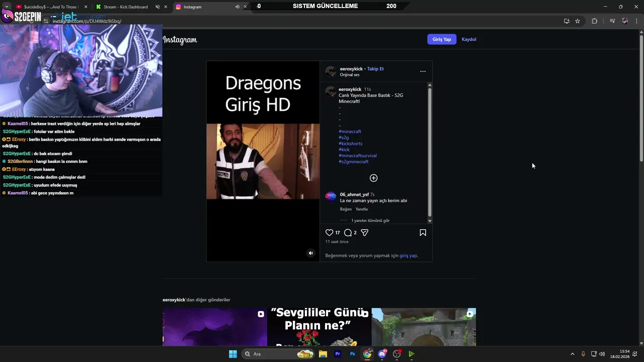
Task: Mute the Instagram tab audio icon
Action: (x=237, y=7)
